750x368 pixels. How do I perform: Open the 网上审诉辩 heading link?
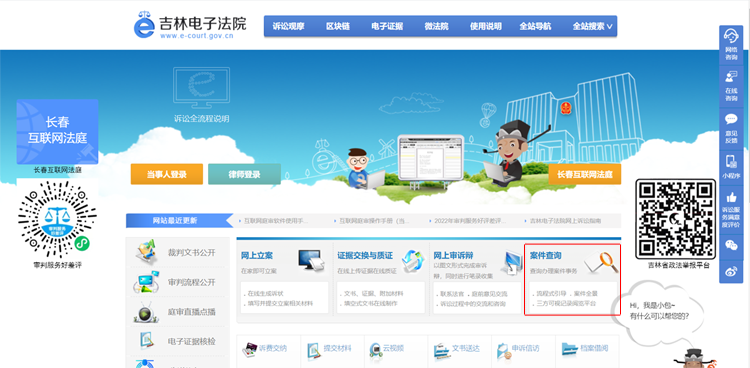pyautogui.click(x=453, y=256)
